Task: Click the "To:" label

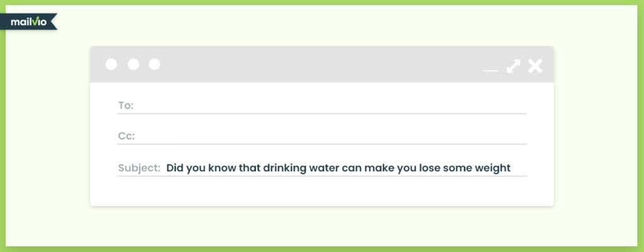Action: (126, 105)
